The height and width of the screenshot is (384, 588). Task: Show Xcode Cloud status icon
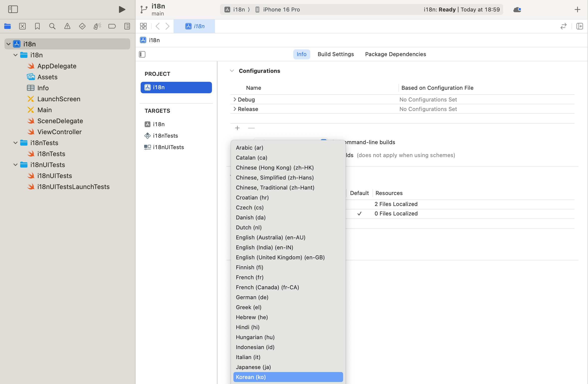point(517,9)
